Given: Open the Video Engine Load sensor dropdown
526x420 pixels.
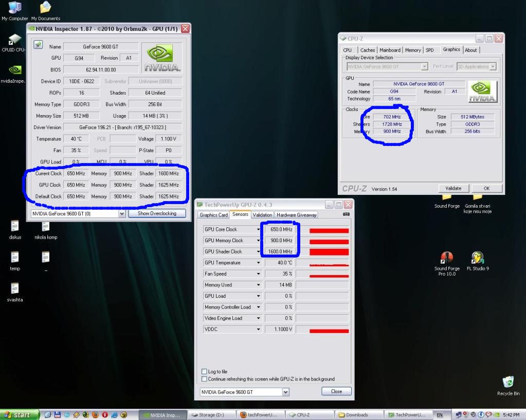Looking at the screenshot, I should pyautogui.click(x=258, y=318).
